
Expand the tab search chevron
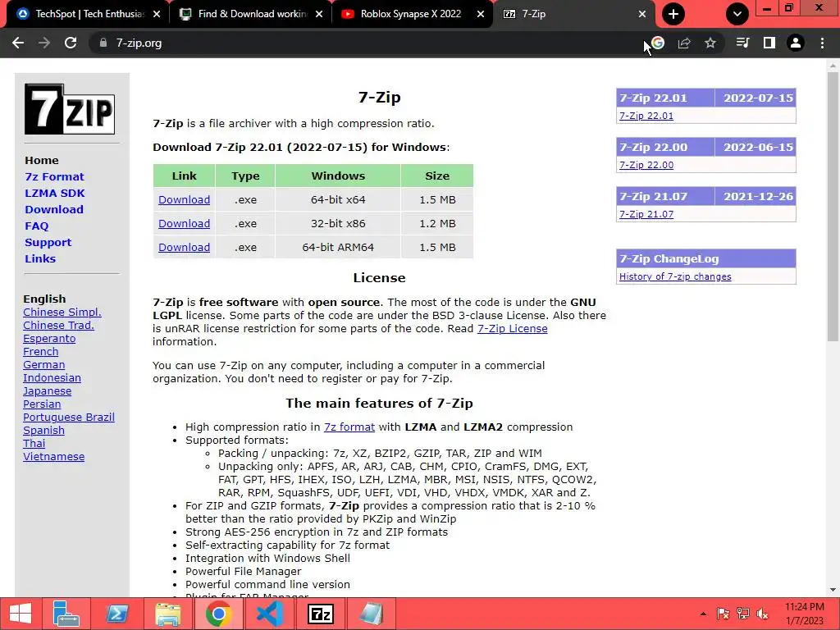[737, 14]
